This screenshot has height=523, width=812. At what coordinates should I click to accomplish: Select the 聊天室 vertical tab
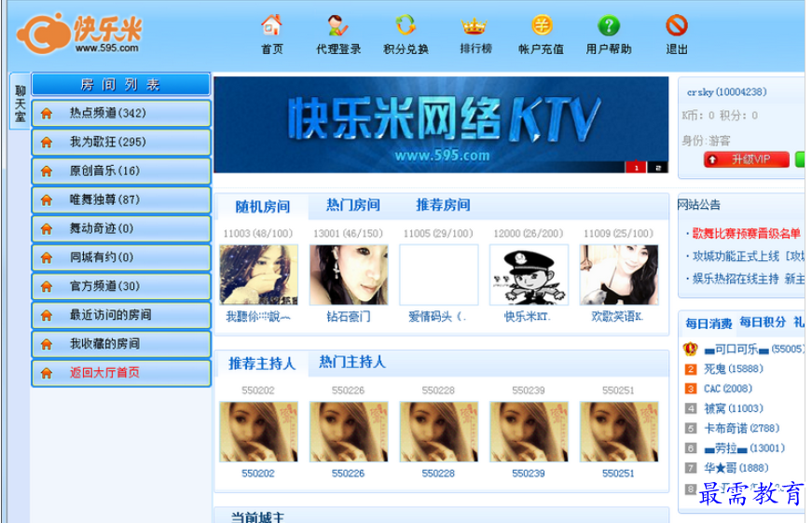[20, 102]
